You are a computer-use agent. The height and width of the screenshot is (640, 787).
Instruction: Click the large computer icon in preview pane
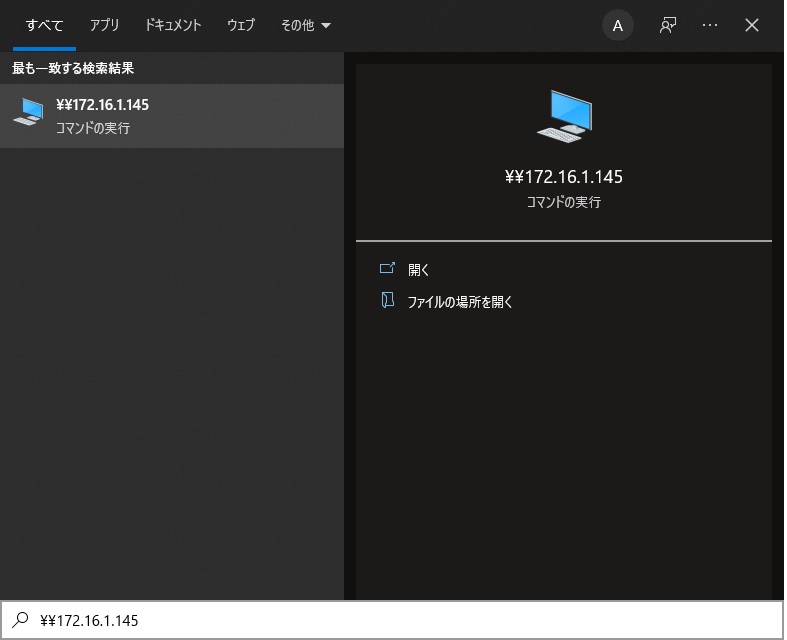[x=565, y=116]
